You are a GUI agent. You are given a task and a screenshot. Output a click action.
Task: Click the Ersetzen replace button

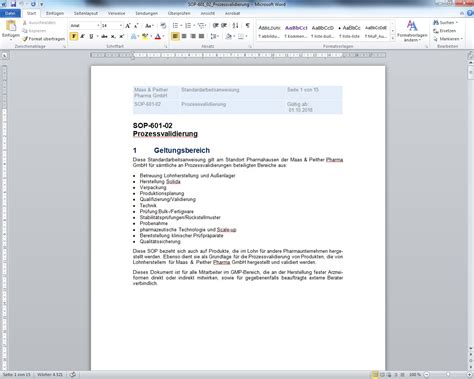pyautogui.click(x=444, y=31)
